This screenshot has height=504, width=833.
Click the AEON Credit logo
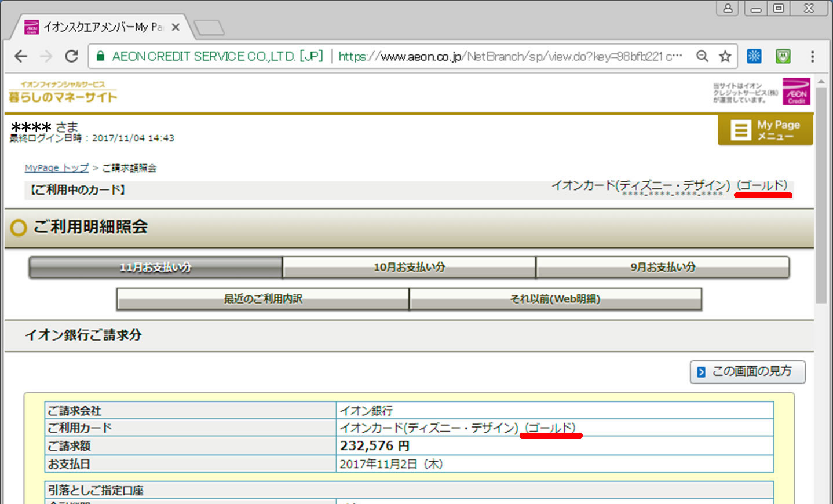pos(797,92)
